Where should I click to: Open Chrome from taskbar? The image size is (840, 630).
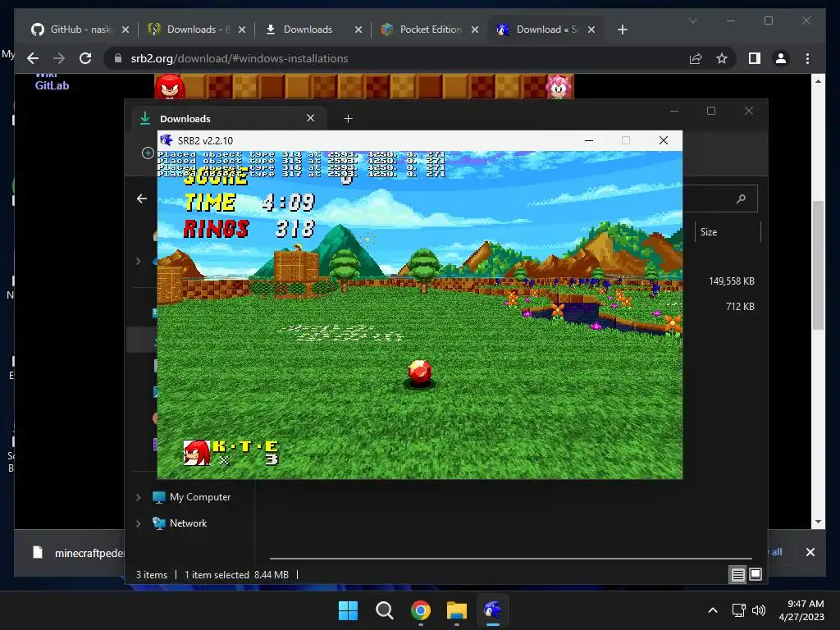click(x=421, y=610)
